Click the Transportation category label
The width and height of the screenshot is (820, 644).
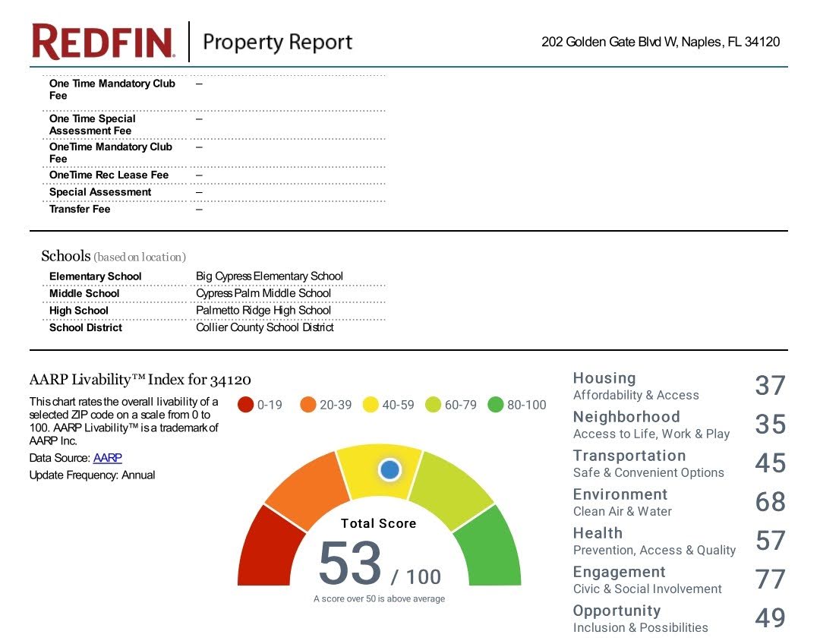coord(629,456)
